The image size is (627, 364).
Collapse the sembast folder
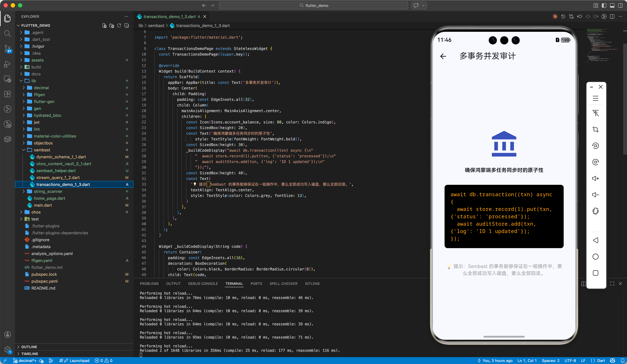42,150
